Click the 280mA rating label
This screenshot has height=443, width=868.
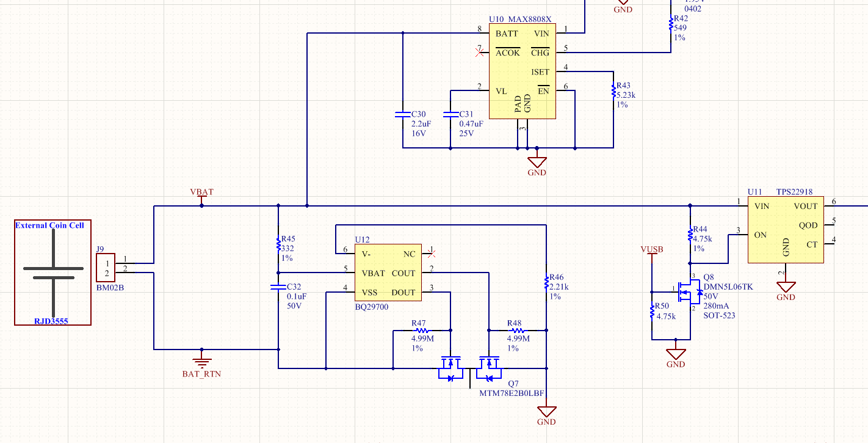(716, 306)
